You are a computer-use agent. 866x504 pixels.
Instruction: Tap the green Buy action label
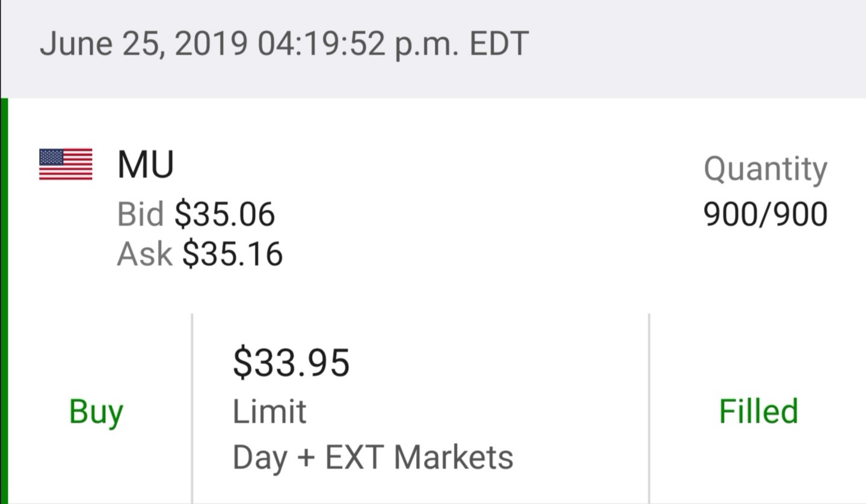[x=96, y=413]
